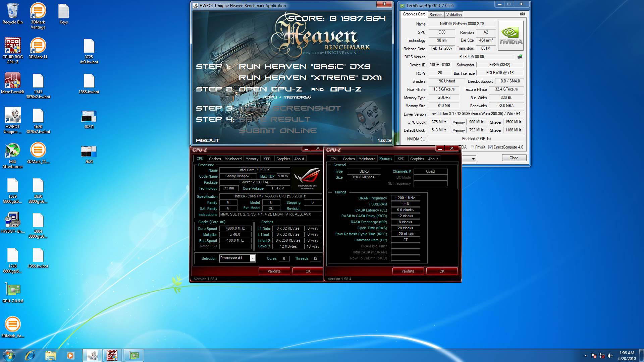Screen dimensions: 644x362
Task: Select the Graphics Card tab in GPU-Z
Action: point(414,14)
